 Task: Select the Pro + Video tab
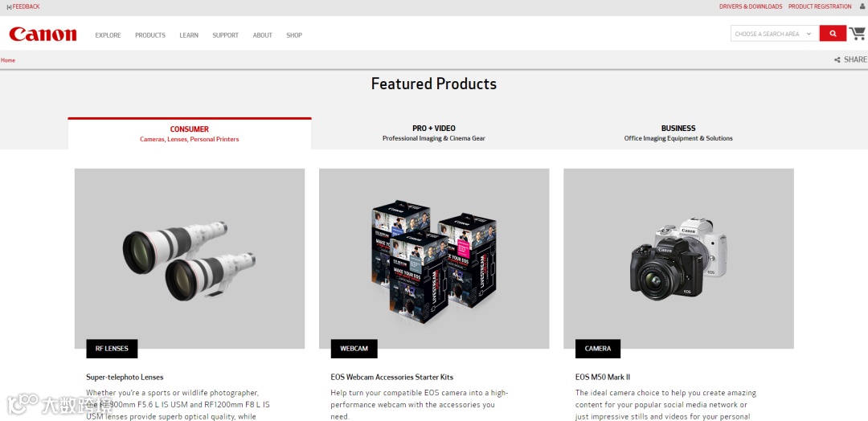[433, 133]
